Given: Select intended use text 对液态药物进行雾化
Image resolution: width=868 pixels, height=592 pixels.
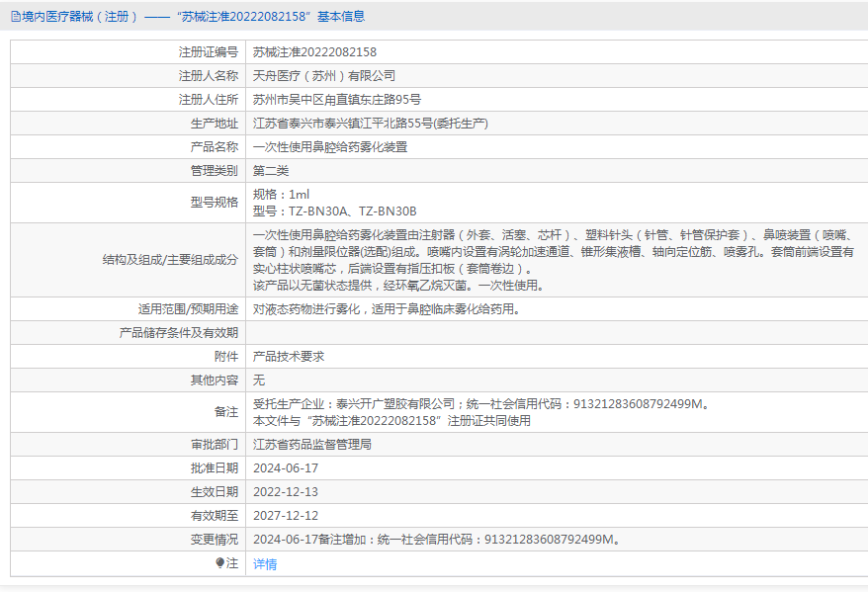Looking at the screenshot, I should click(x=306, y=309).
